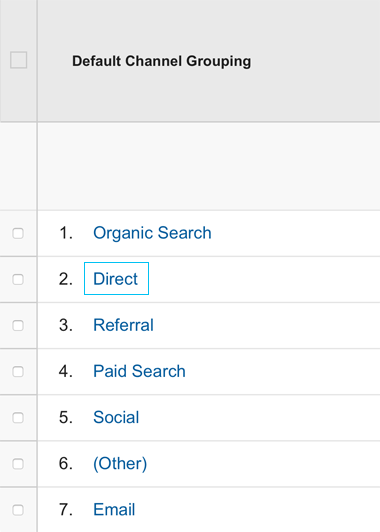Select the Email row checkbox
This screenshot has height=532, width=380.
[x=18, y=510]
